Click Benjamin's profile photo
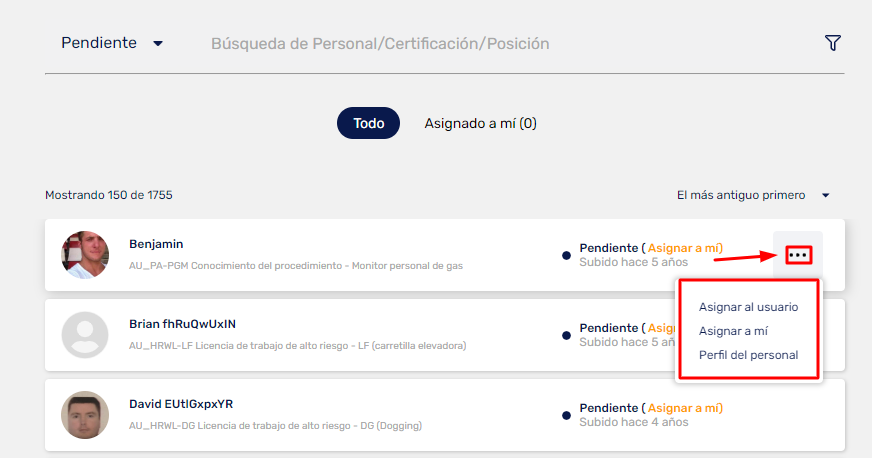The height and width of the screenshot is (458, 872). click(85, 255)
